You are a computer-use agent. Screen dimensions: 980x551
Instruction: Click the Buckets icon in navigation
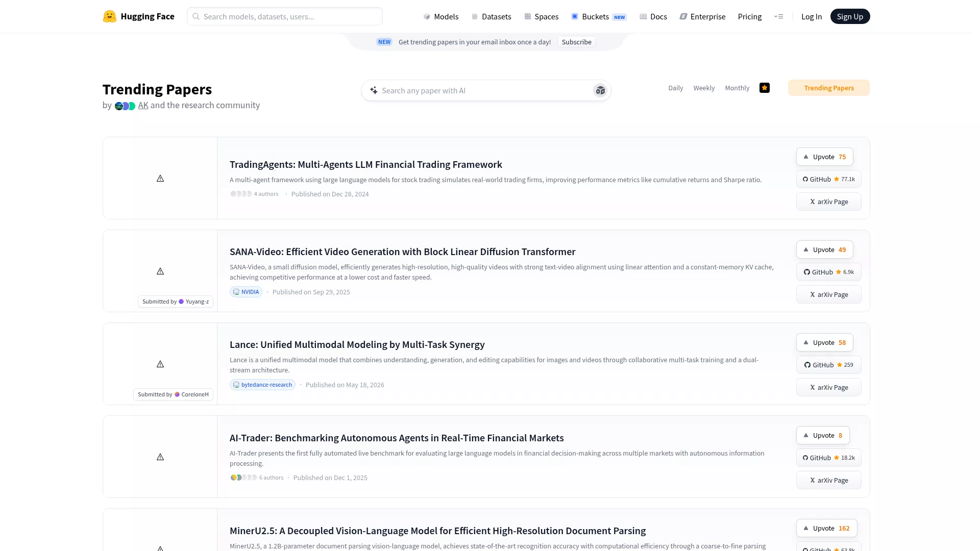click(x=575, y=16)
